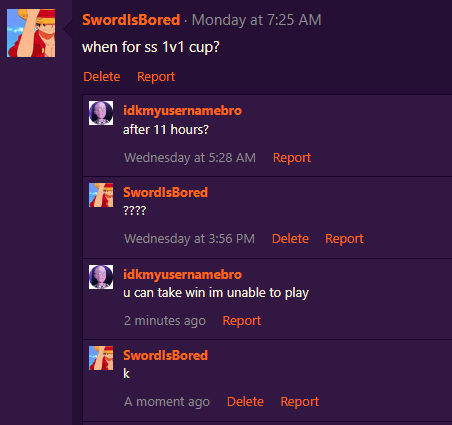Open SwordIsBored avatar beside the "????" comment
452x425 pixels.
(x=101, y=195)
